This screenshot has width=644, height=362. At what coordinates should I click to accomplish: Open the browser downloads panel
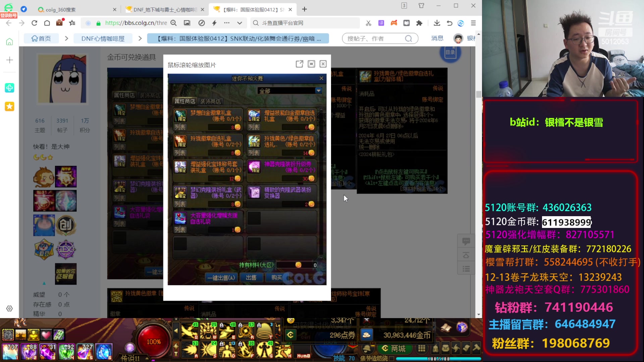(x=437, y=23)
